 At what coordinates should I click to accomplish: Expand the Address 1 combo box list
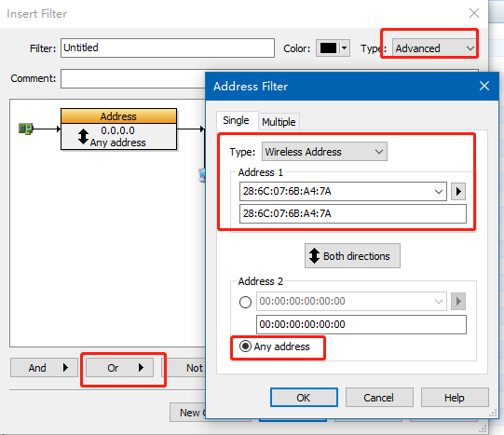(439, 192)
